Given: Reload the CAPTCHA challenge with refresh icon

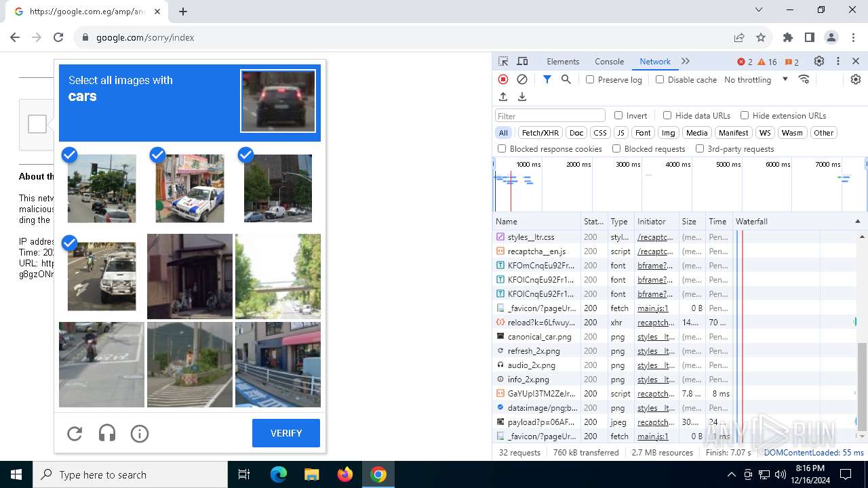Looking at the screenshot, I should 75,433.
